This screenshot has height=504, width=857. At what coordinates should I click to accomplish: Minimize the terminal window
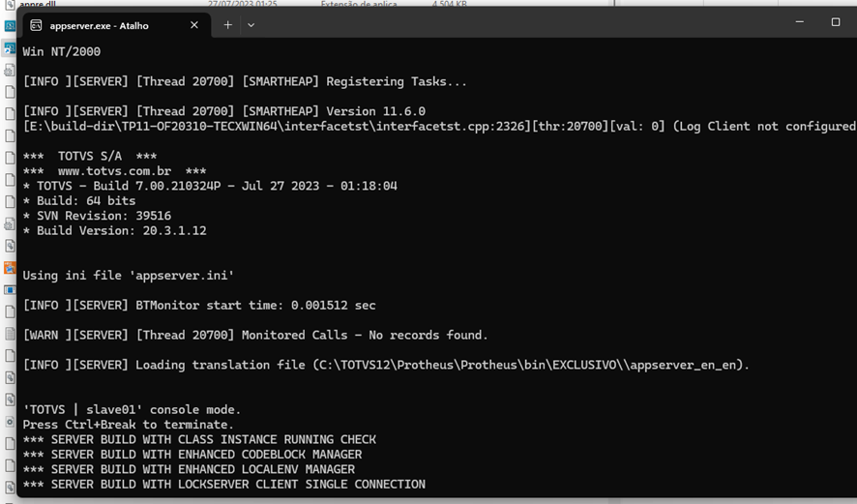click(x=800, y=22)
